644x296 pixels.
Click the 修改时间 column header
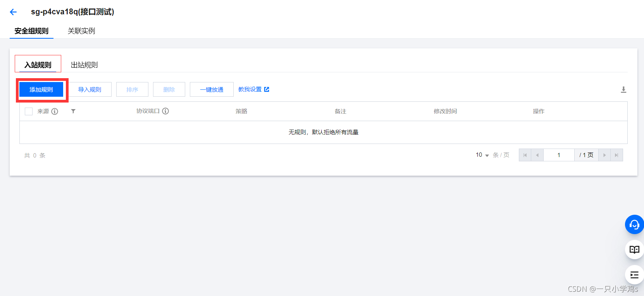pos(445,111)
